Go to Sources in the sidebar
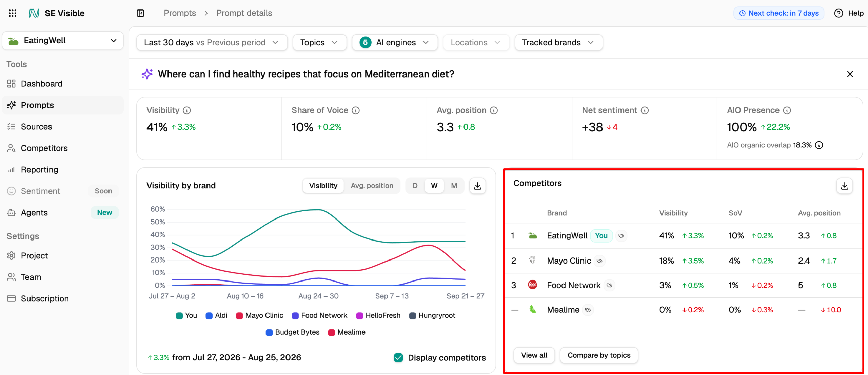 63,127
